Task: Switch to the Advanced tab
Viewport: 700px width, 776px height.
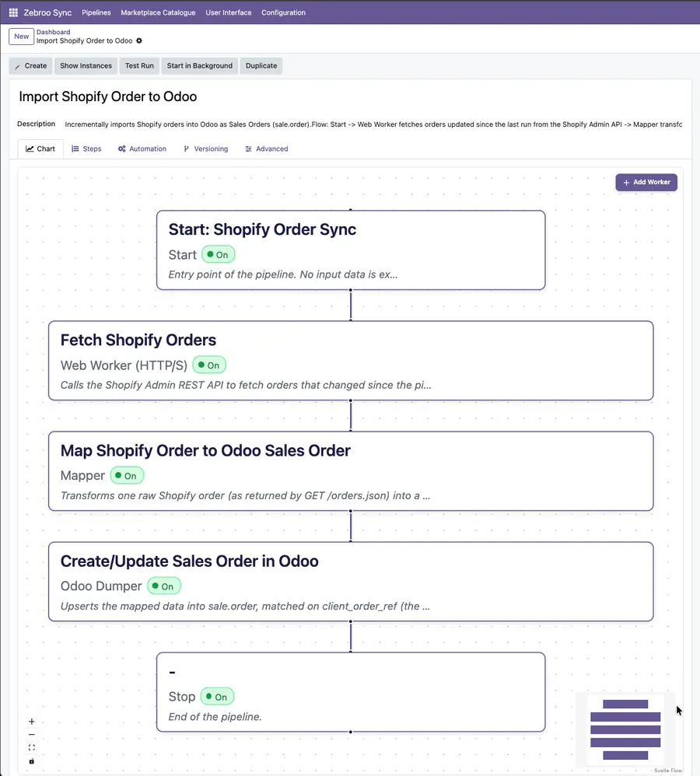Action: click(266, 149)
